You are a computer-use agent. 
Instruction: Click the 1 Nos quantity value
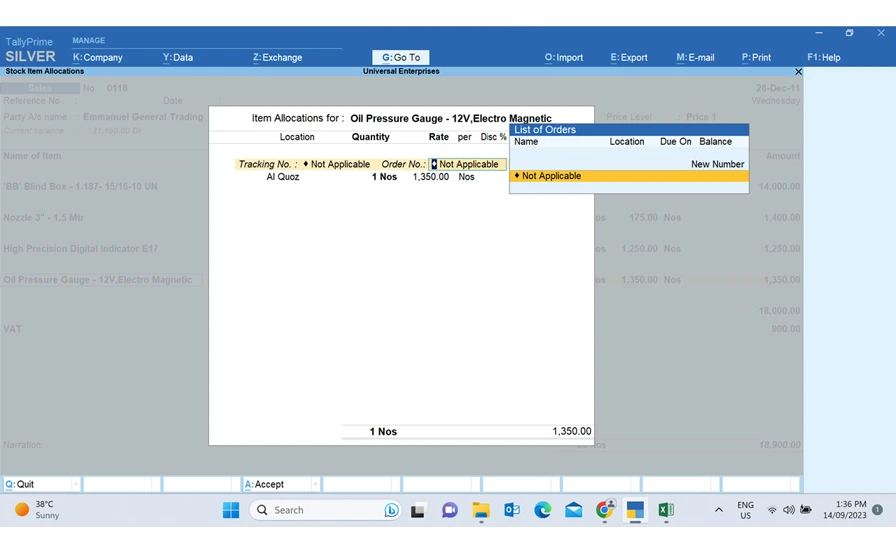[384, 177]
